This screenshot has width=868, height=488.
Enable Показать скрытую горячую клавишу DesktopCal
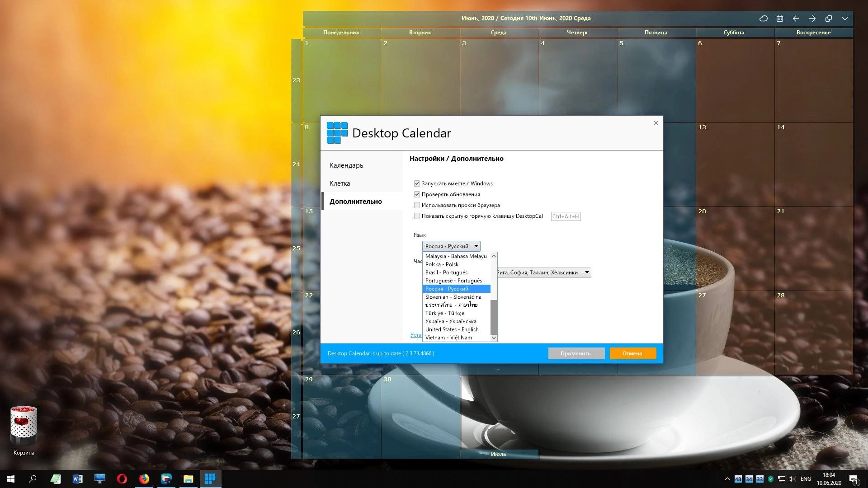417,216
